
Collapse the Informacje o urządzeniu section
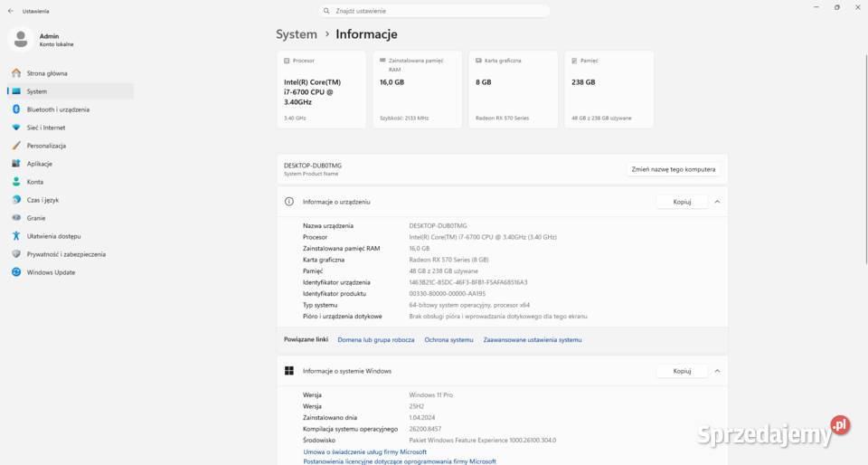click(717, 202)
